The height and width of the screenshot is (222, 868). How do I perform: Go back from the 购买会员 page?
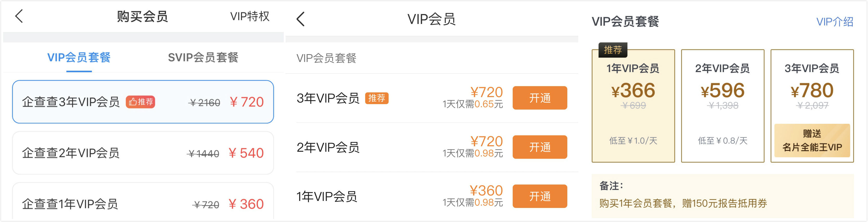[19, 16]
